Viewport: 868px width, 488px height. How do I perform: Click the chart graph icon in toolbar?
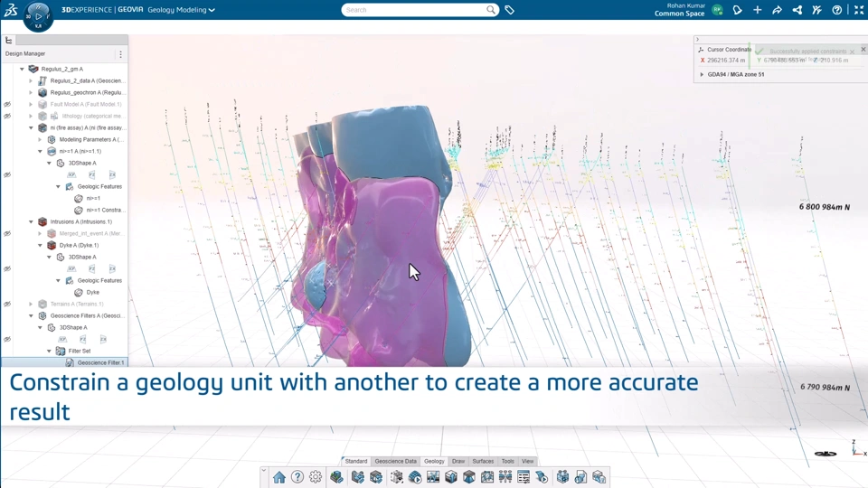433,477
